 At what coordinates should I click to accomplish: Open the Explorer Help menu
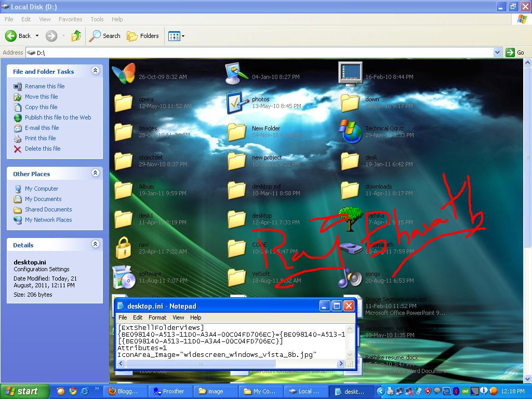pyautogui.click(x=117, y=19)
